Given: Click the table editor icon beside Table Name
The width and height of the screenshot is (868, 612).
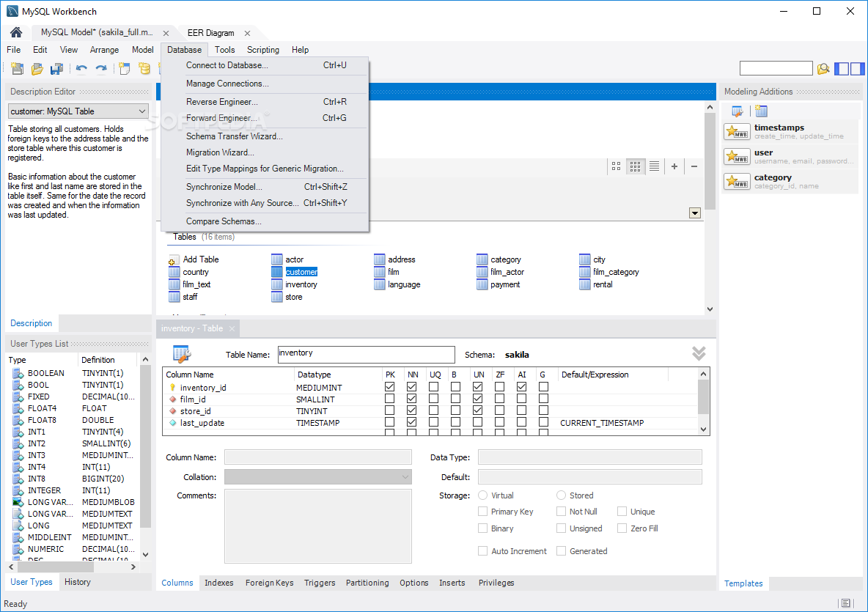Looking at the screenshot, I should pyautogui.click(x=182, y=353).
